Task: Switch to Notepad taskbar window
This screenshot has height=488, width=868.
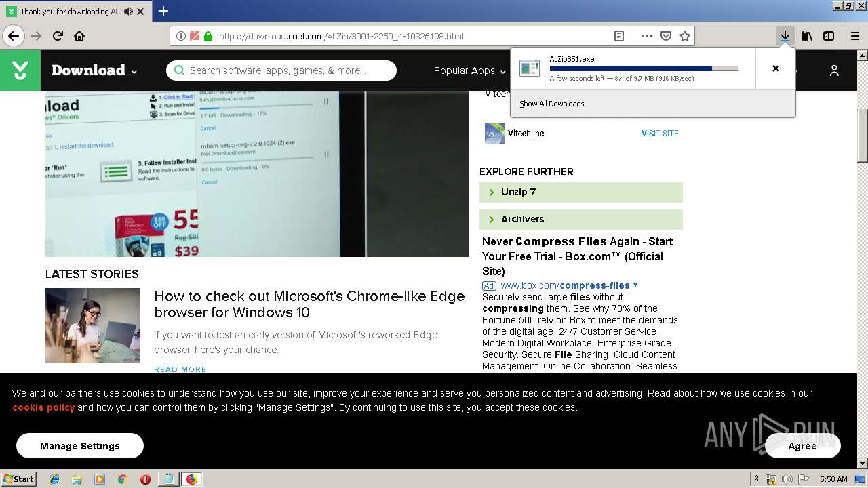Action: point(168,479)
